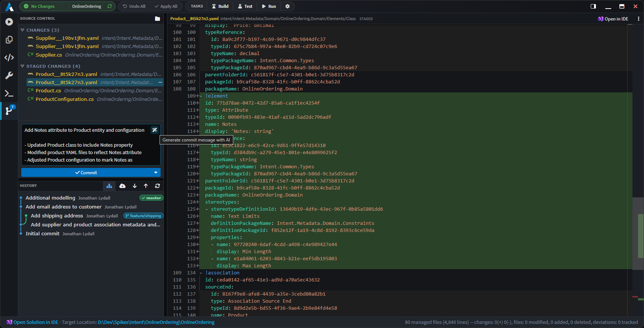Open the run/play sidebar icon

9,22
